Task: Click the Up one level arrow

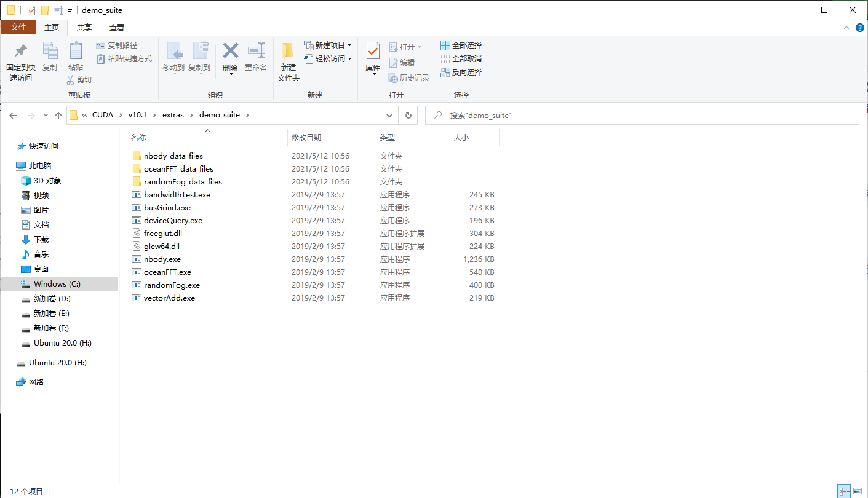Action: point(58,116)
